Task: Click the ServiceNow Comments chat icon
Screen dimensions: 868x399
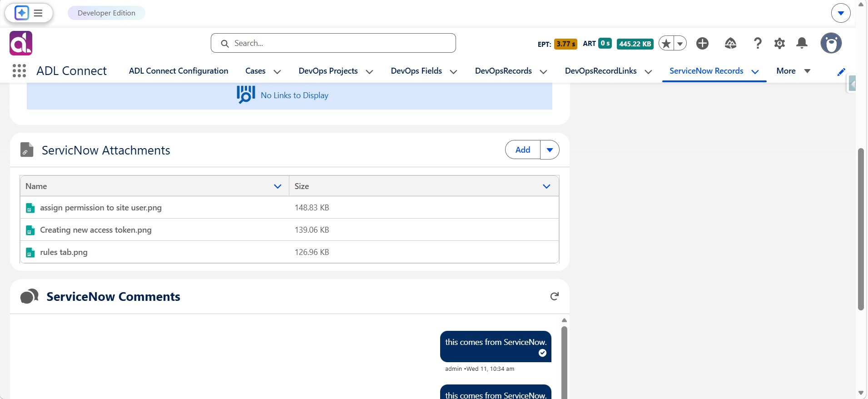Action: click(x=29, y=296)
